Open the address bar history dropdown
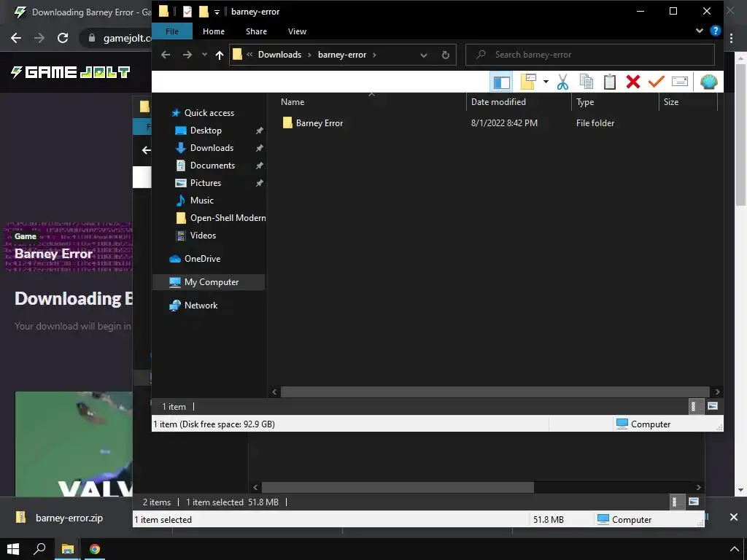 tap(424, 55)
